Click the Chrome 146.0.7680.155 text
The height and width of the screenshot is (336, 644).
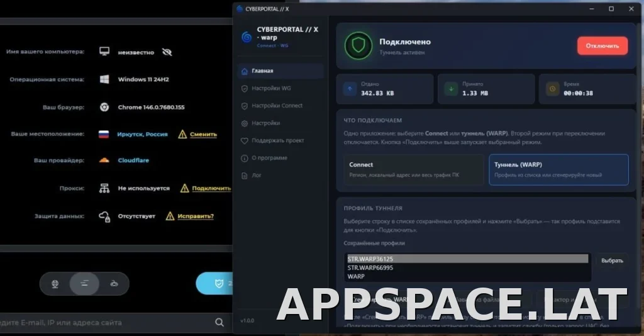pos(151,107)
